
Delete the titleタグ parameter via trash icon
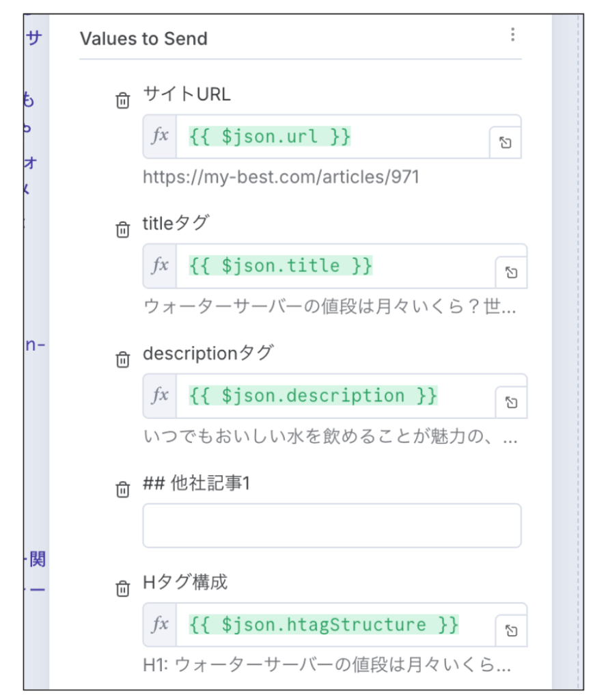click(122, 230)
